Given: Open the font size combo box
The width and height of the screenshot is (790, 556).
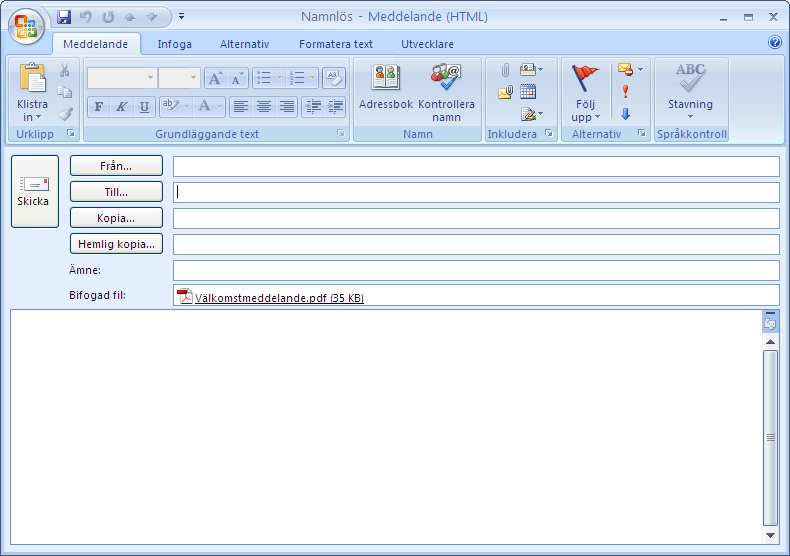Looking at the screenshot, I should pos(179,78).
